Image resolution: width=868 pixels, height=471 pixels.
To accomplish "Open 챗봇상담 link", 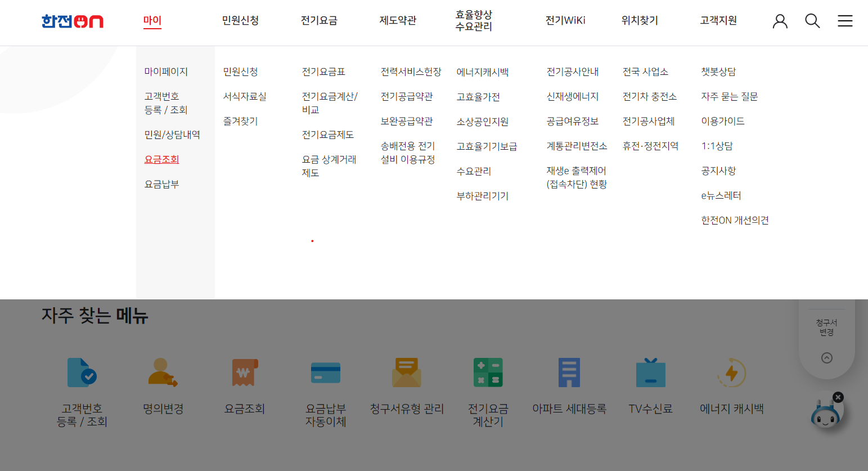I will pos(718,72).
